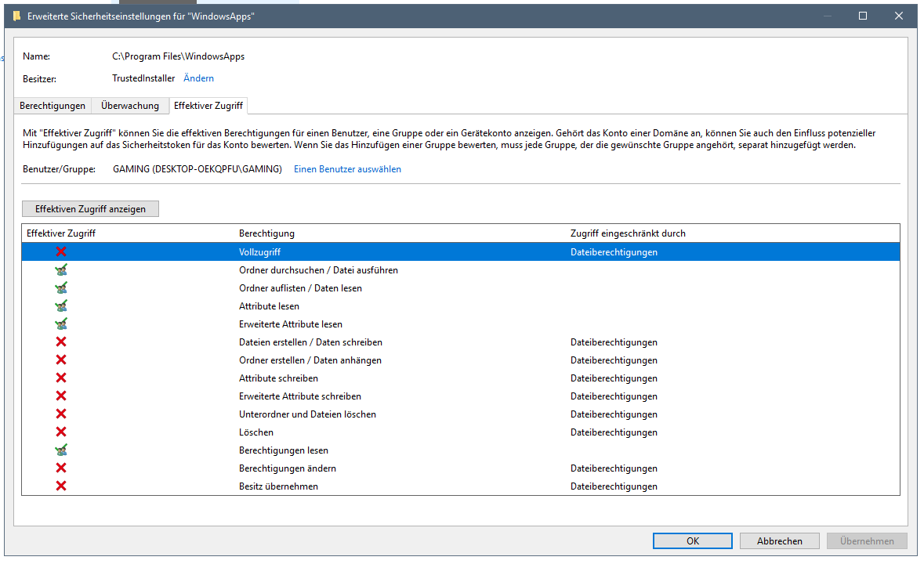924x564 pixels.
Task: Click Dateiberechtigungen in Dateien erstellen row
Action: tap(614, 342)
